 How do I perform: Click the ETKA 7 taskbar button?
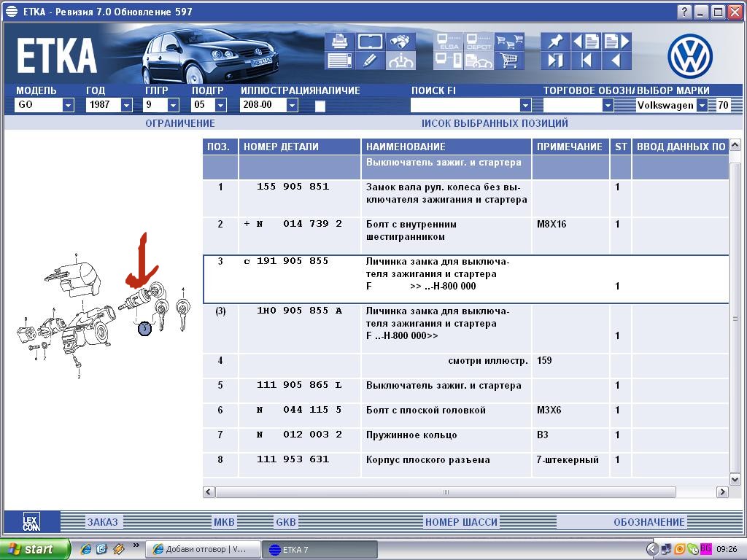click(320, 550)
